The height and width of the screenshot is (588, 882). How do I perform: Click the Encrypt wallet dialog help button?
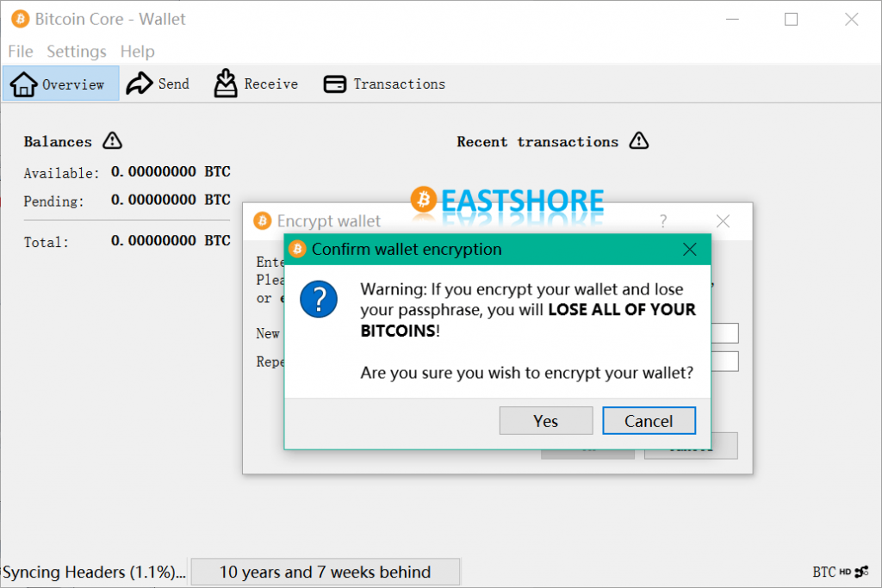[x=663, y=221]
